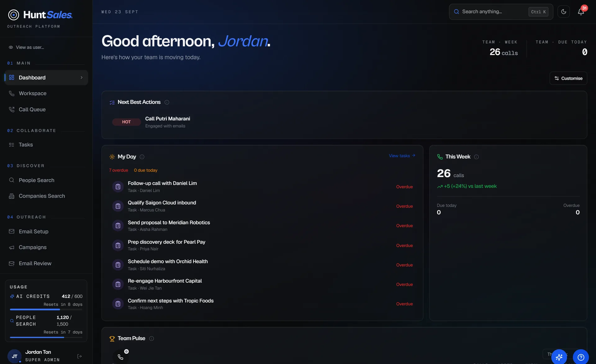The width and height of the screenshot is (596, 364).
Task: Click clipboard icon for Daniel Lim follow-up
Action: point(118,186)
